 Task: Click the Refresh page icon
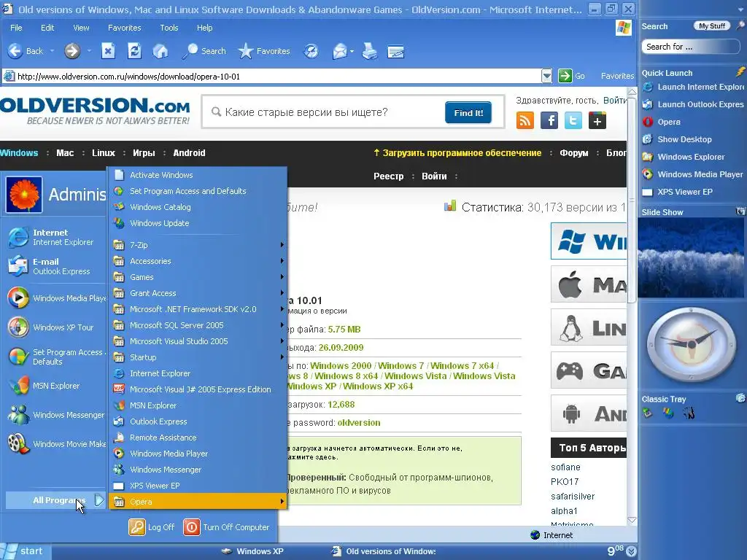point(134,51)
